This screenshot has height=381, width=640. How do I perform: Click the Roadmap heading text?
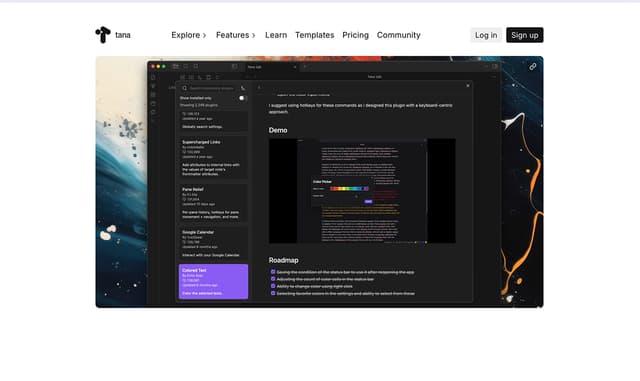click(x=283, y=260)
